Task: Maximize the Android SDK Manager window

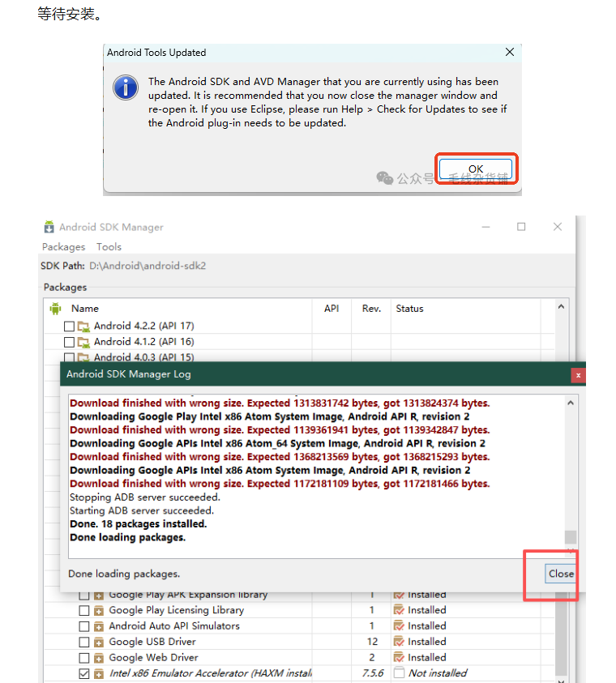Action: (x=521, y=227)
